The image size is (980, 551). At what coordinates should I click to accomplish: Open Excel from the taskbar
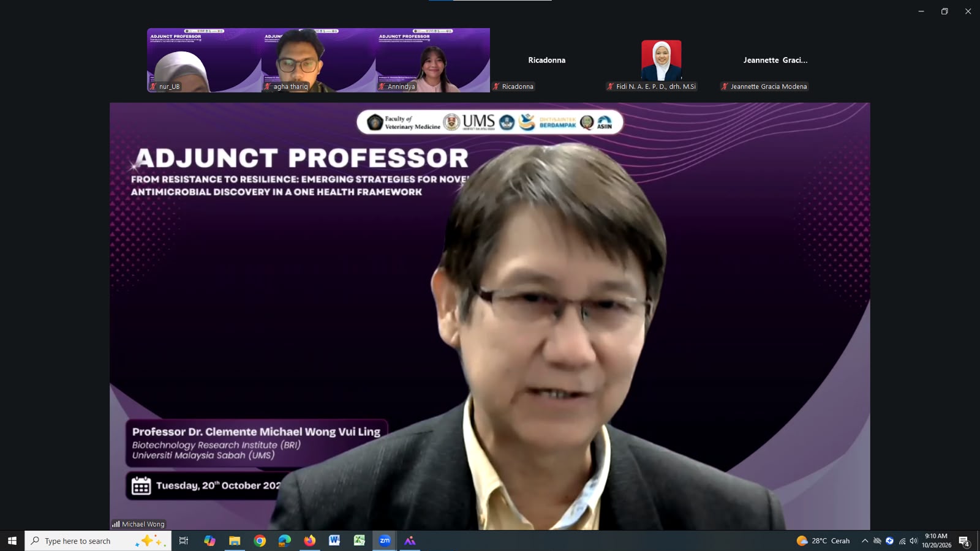pos(360,541)
